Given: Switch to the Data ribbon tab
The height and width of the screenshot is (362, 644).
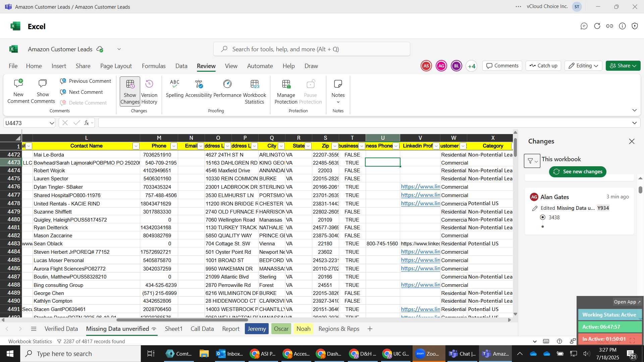Looking at the screenshot, I should pyautogui.click(x=181, y=66).
